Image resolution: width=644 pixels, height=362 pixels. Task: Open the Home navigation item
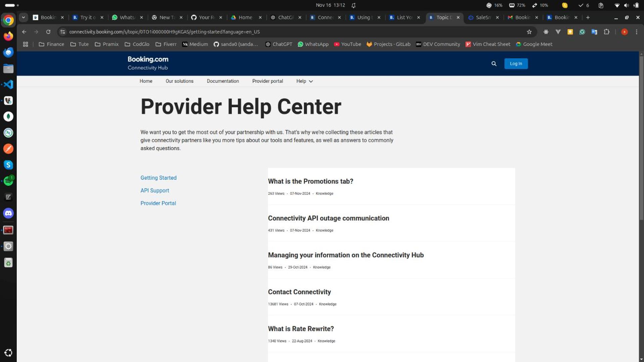[146, 81]
